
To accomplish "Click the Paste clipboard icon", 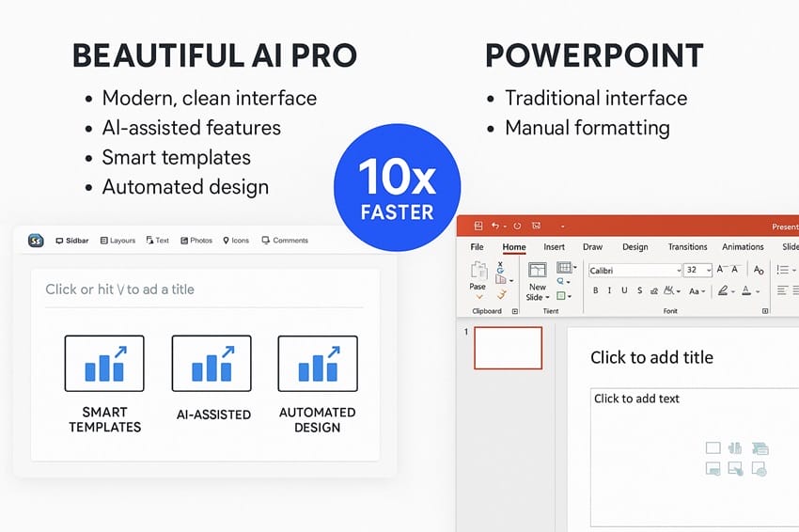I will (478, 271).
